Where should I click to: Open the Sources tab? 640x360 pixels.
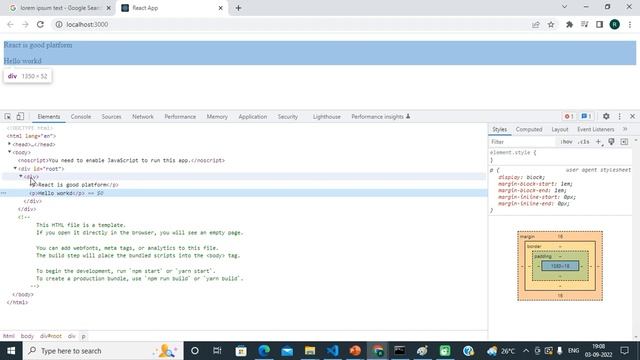(111, 117)
